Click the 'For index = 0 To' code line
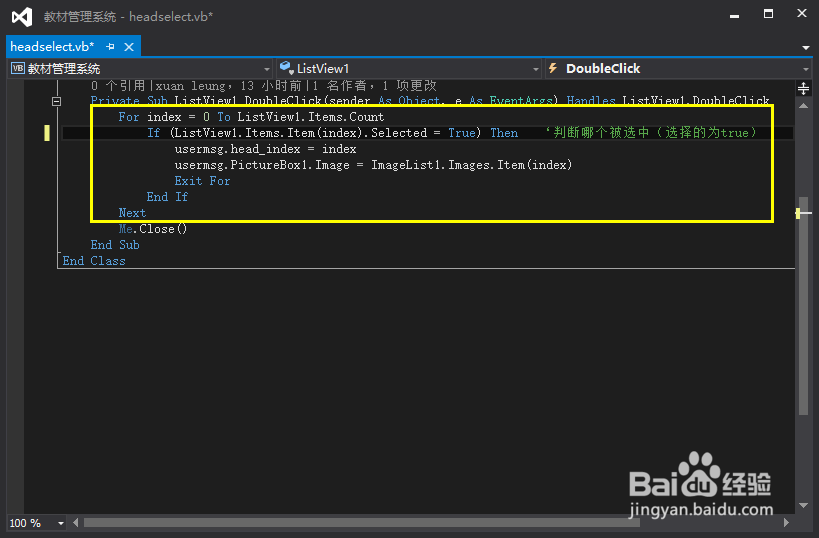The width and height of the screenshot is (819, 538). (251, 117)
